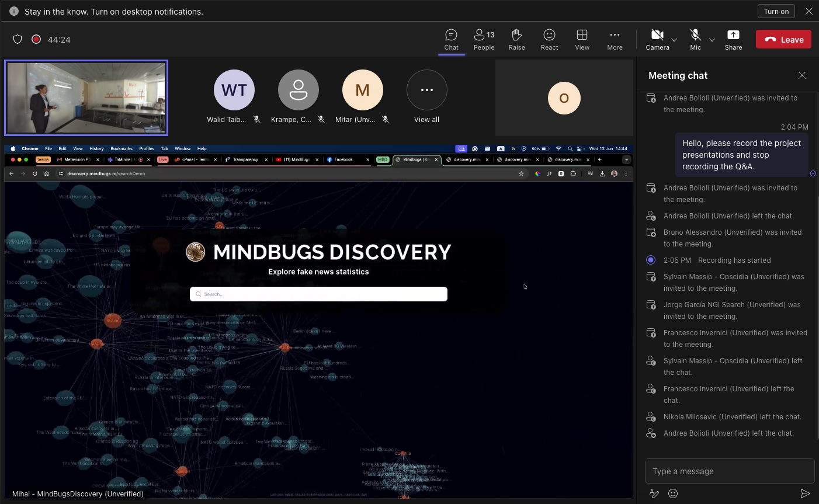Turn on desktop notifications
Viewport: 819px width, 504px height.
coord(776,11)
